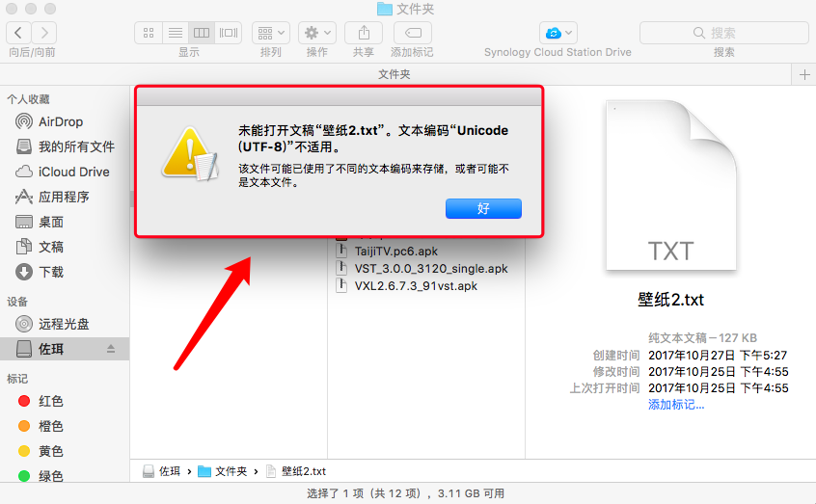816x504 pixels.
Task: Click the search (搜索) field
Action: [x=724, y=34]
